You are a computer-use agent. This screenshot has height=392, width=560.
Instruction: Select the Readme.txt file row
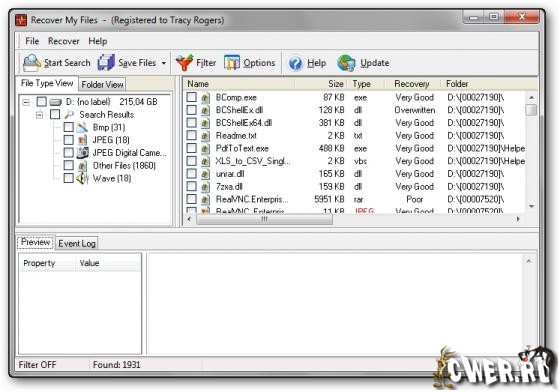(355, 136)
